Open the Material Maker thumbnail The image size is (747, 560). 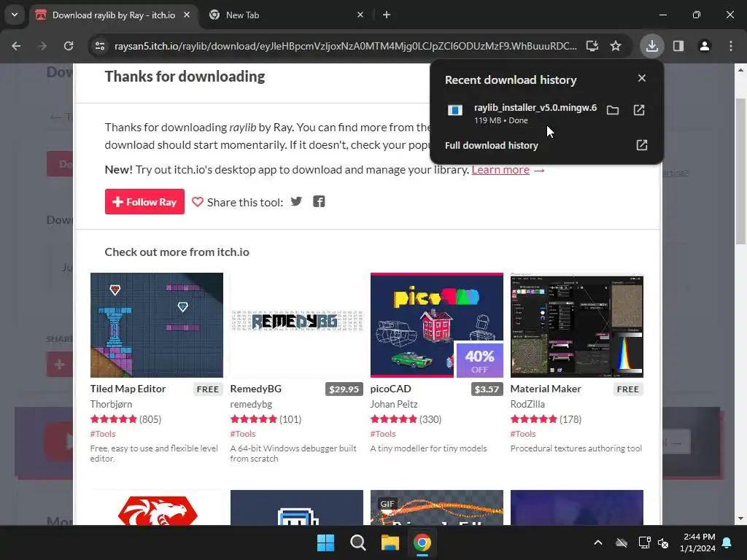pyautogui.click(x=577, y=325)
